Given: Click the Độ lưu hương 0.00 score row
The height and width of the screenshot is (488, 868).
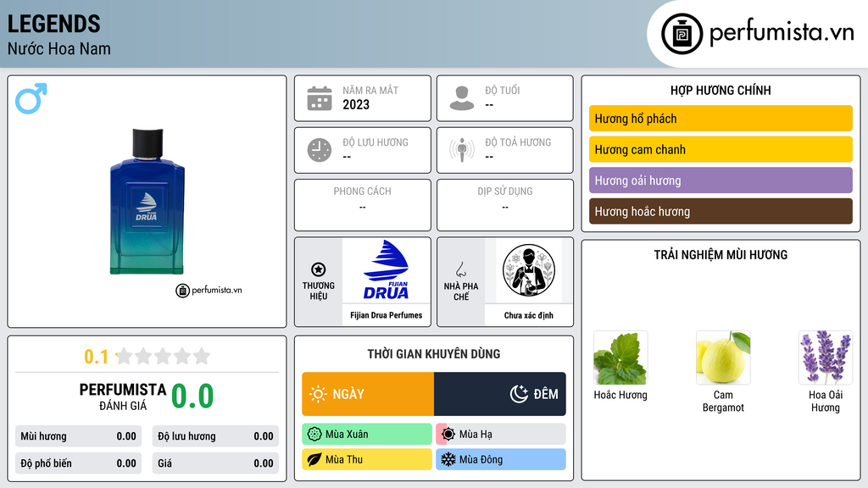Looking at the screenshot, I should coord(215,436).
